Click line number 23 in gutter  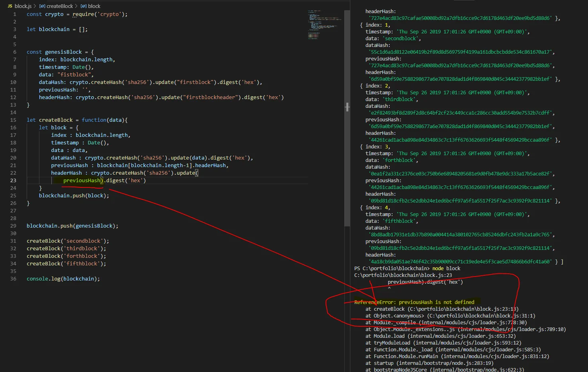13,180
